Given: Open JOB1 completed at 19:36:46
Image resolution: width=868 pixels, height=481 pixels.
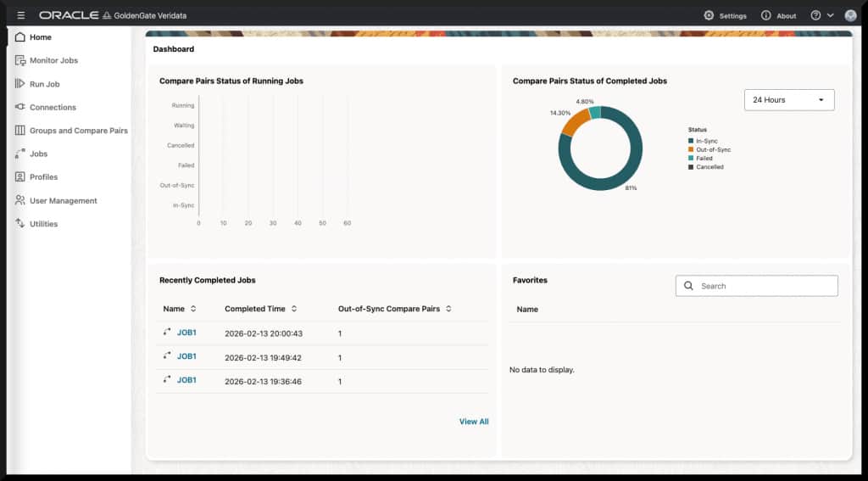Looking at the screenshot, I should click(x=186, y=380).
